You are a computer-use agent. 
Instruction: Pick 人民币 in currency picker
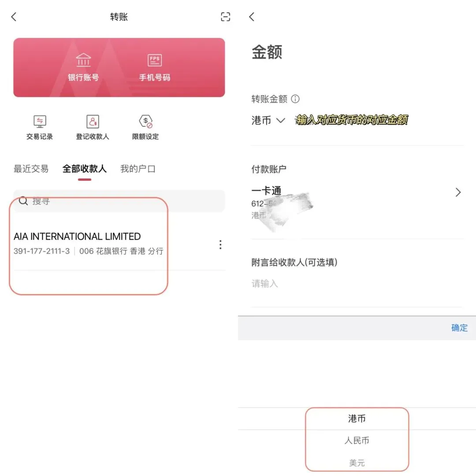357,440
